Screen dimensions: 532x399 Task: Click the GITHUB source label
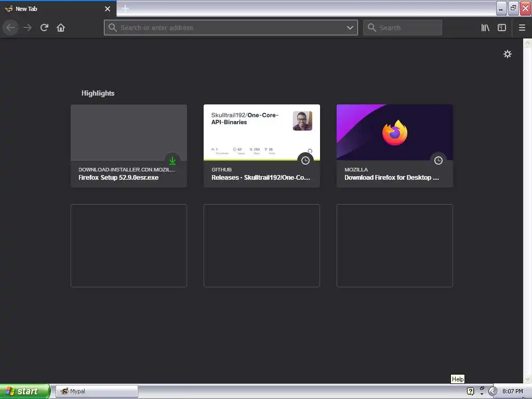(x=221, y=169)
